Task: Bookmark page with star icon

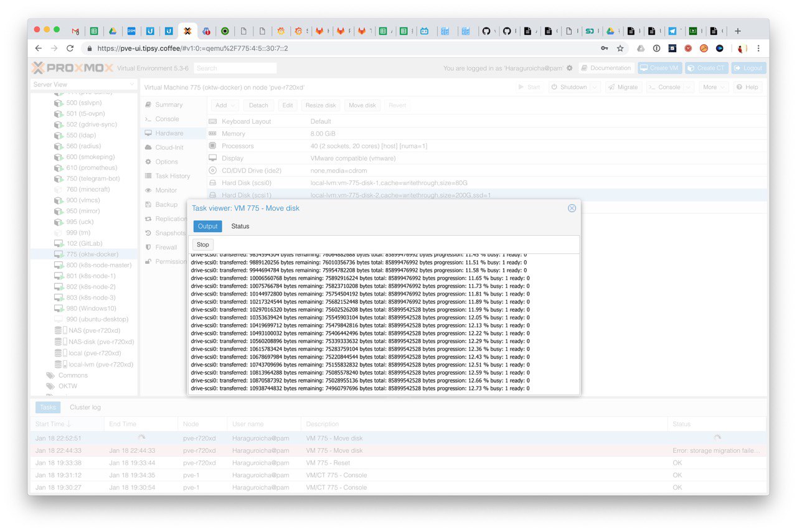Action: coord(620,48)
